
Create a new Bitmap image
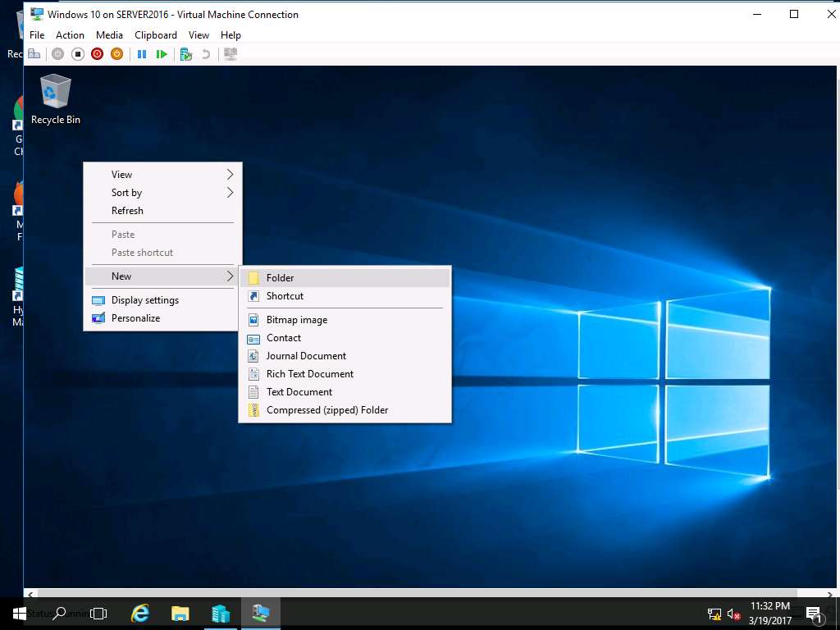(345, 320)
